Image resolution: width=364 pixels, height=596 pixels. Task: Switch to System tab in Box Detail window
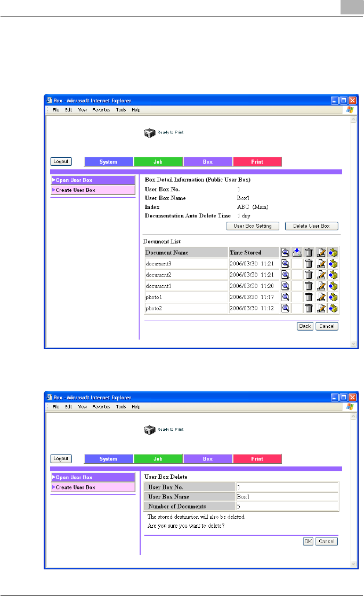click(x=108, y=162)
